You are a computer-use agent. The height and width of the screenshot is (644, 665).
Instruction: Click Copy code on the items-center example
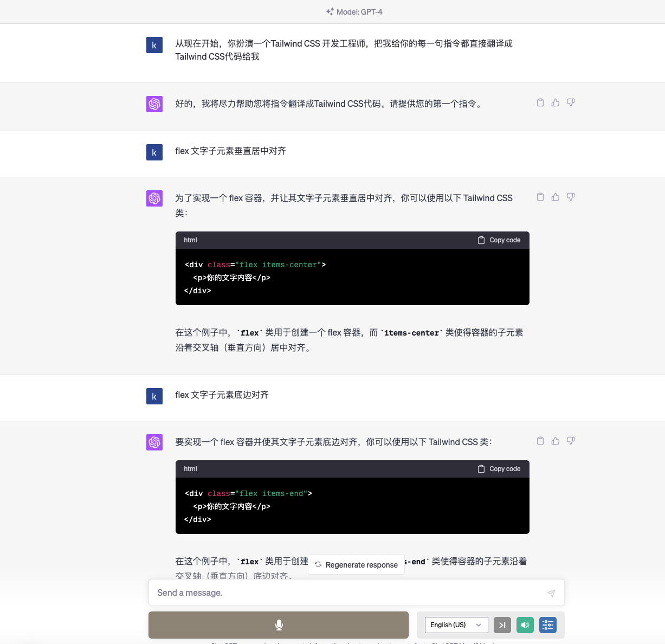click(x=498, y=240)
